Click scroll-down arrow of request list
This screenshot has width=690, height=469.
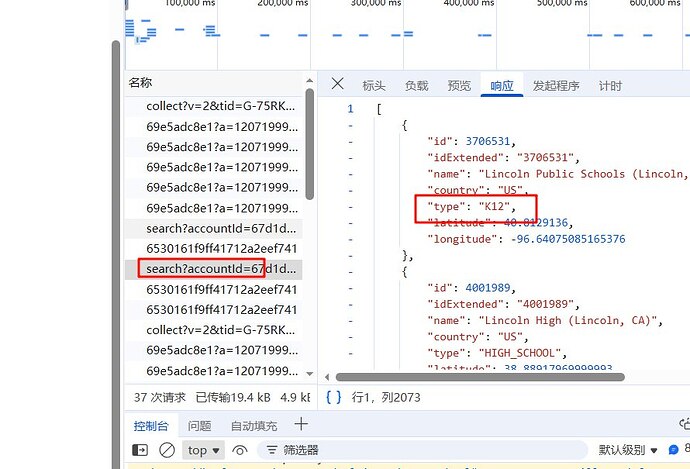coord(309,374)
